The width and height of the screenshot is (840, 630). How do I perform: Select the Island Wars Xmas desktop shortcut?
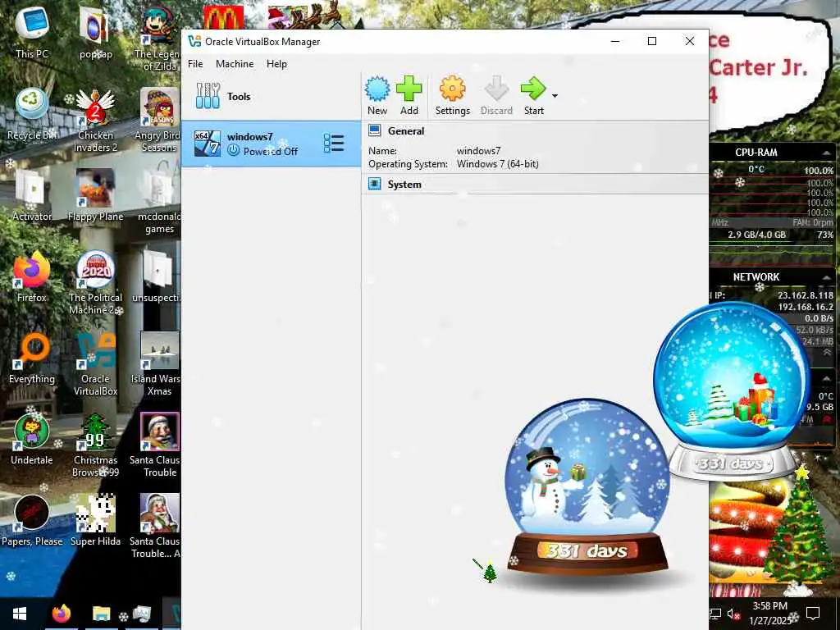click(x=159, y=364)
